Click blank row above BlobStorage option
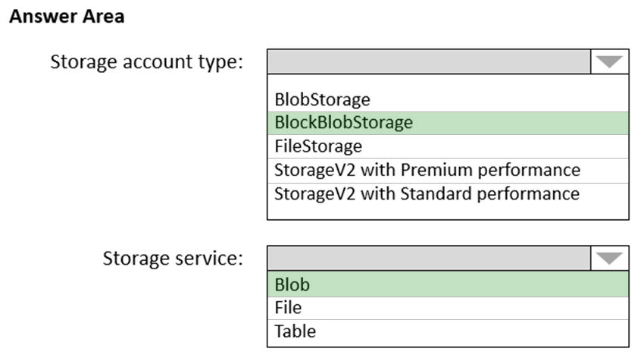The width and height of the screenshot is (644, 358). 448,81
